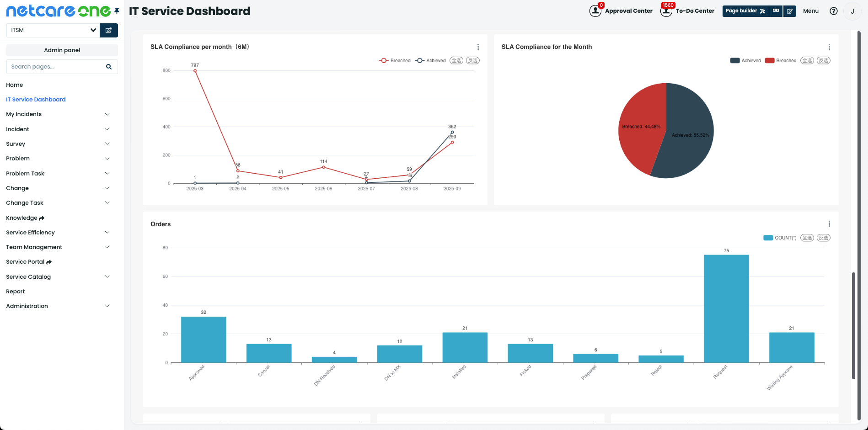Open the To-Do Center link
This screenshot has width=868, height=430.
click(x=694, y=11)
